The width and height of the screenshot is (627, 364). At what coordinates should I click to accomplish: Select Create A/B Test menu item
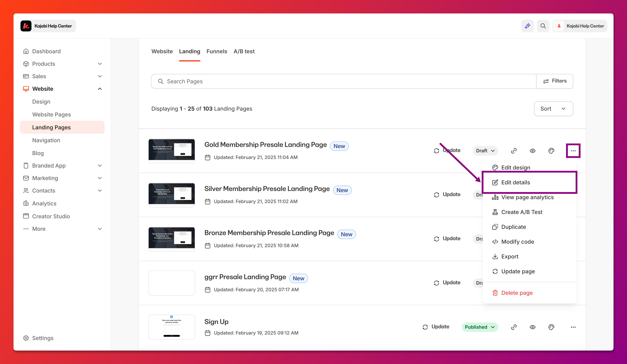tap(529, 212)
